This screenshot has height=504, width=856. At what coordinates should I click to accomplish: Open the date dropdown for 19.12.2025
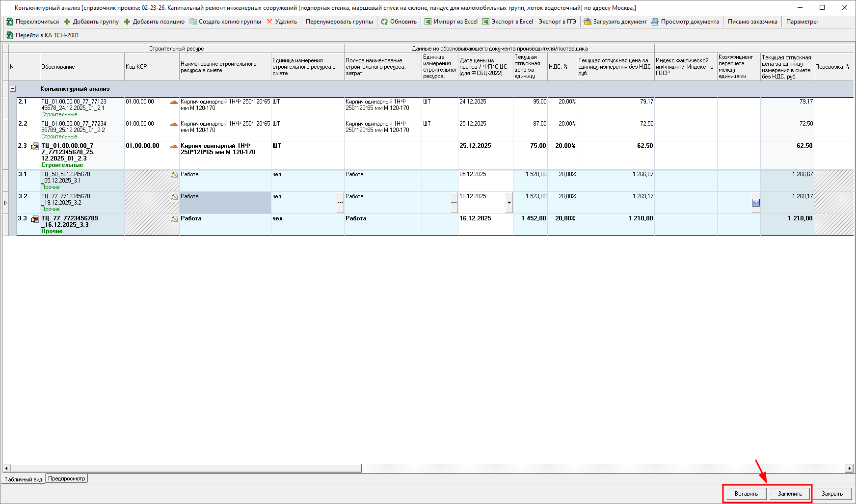point(509,203)
